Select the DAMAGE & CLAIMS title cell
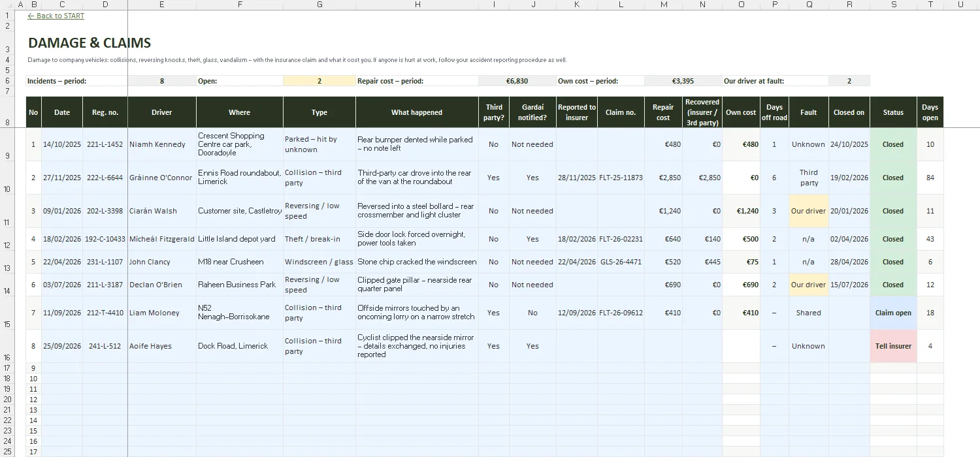980x457 pixels. 90,43
